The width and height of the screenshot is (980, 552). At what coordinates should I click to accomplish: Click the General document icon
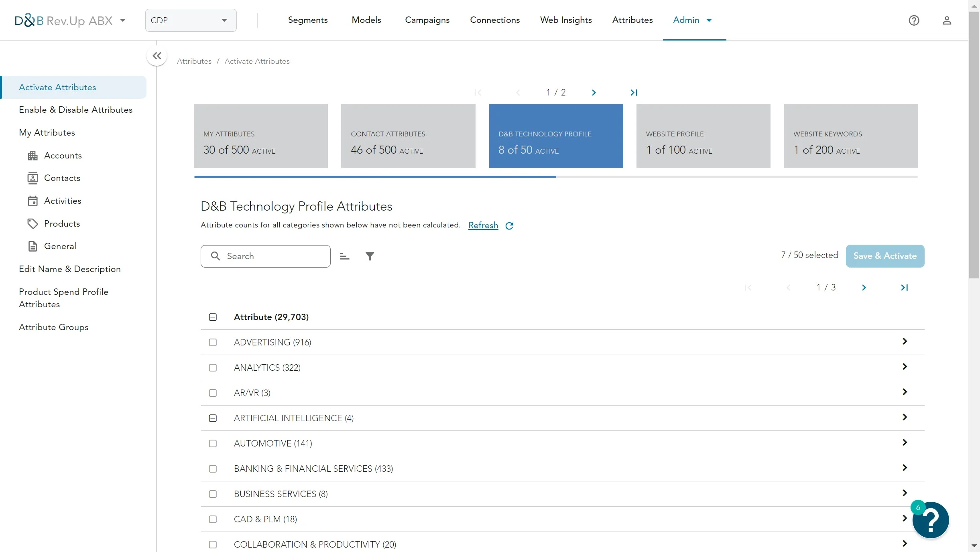click(x=33, y=246)
